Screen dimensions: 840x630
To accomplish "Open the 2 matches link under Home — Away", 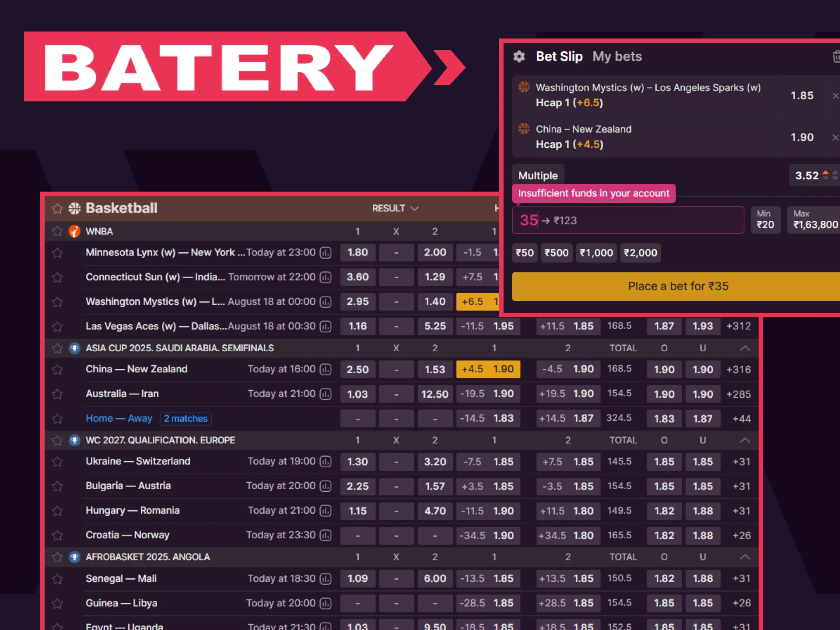I will click(185, 418).
